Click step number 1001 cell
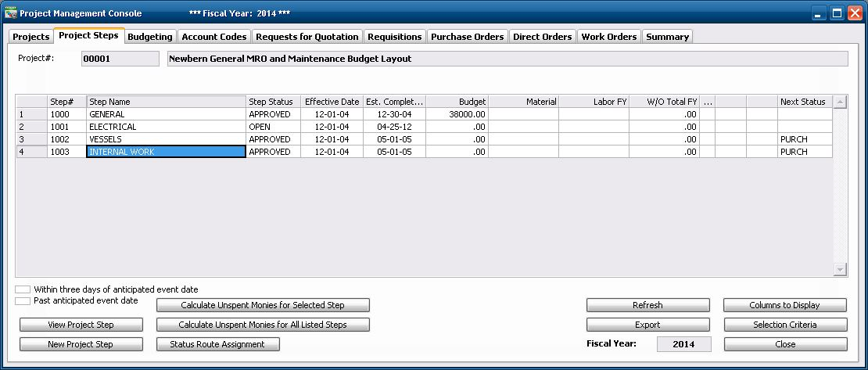 pyautogui.click(x=67, y=127)
